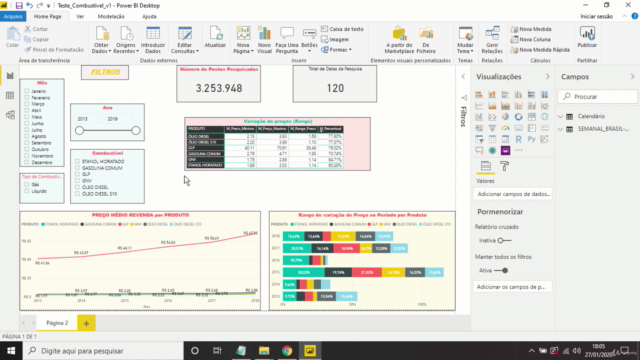Check the Gás fuel type checkbox
The width and height of the screenshot is (640, 360).
pos(27,184)
